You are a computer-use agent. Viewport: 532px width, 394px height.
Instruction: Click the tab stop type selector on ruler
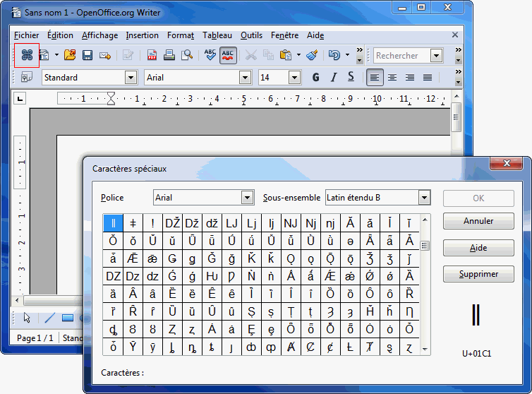(20, 99)
